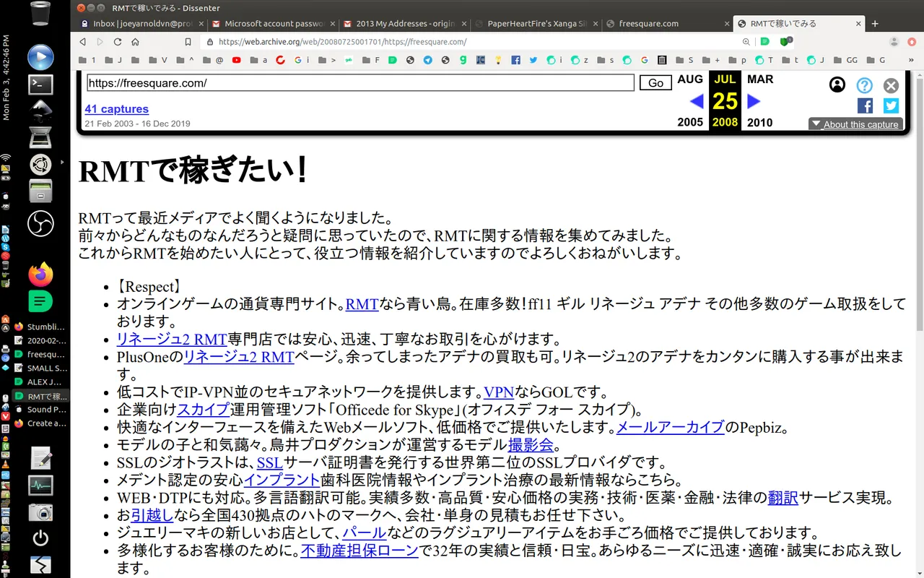This screenshot has width=924, height=578.
Task: Open the VPN link
Action: click(x=498, y=392)
